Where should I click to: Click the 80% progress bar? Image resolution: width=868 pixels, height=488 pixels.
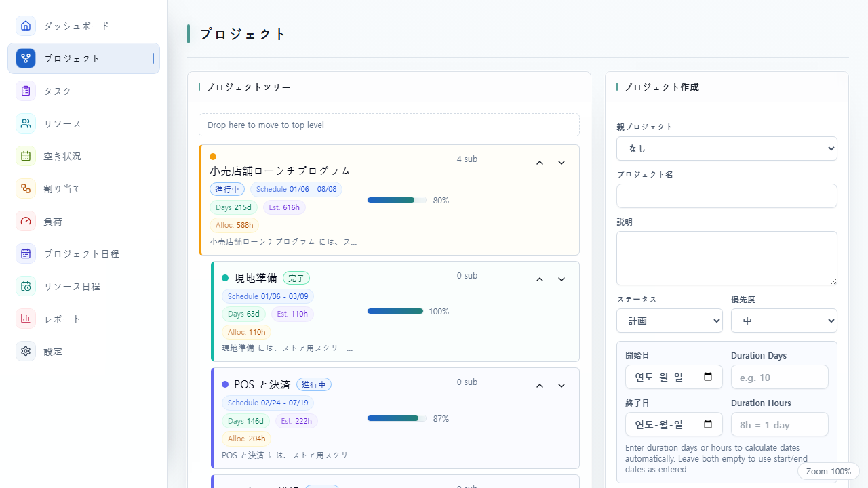(x=397, y=200)
